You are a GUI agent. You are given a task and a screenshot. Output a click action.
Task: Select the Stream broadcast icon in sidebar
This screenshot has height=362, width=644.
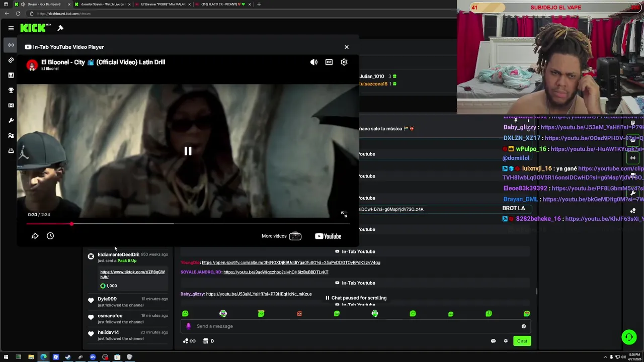[11, 45]
